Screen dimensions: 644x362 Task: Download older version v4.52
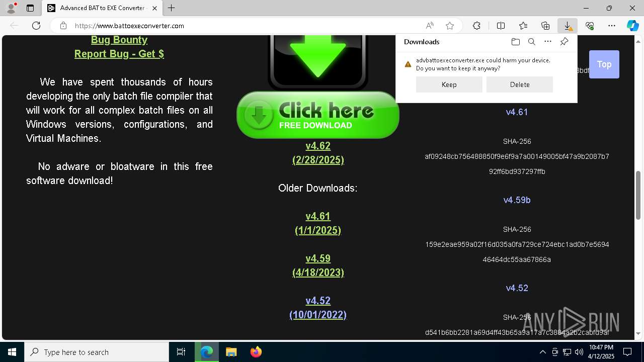tap(318, 301)
